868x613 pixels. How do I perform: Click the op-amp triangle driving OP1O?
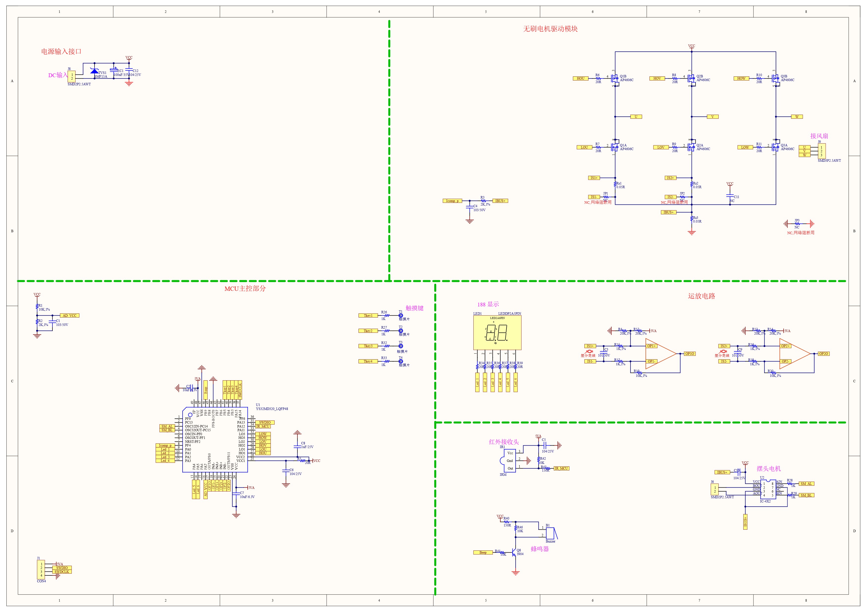661,354
